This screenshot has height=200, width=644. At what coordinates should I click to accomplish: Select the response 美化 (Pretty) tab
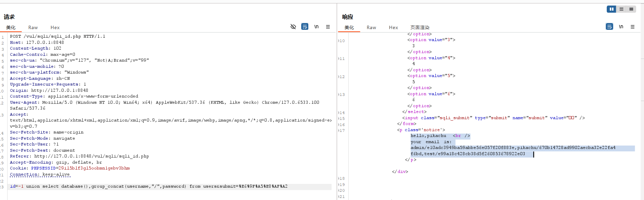[349, 27]
